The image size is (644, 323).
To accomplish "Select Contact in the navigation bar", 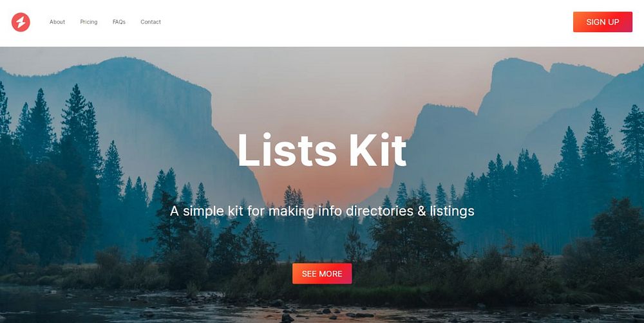I will 151,22.
